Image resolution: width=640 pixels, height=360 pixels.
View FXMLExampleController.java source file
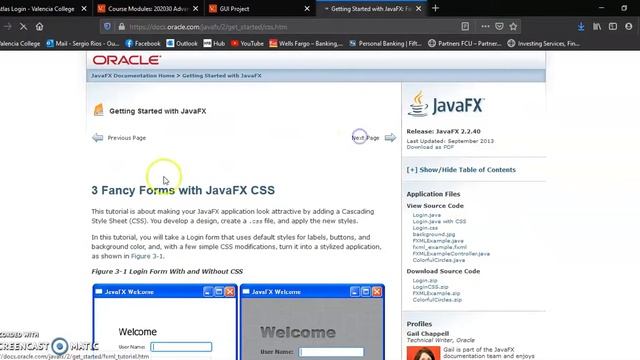451,254
